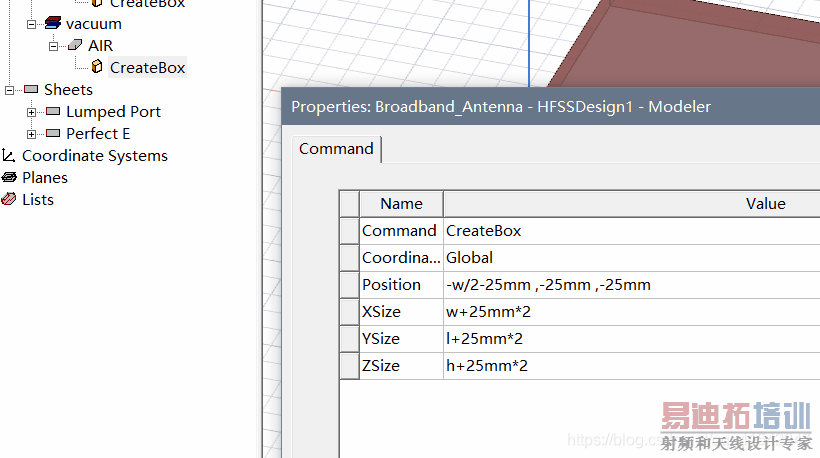Collapse the AIR object node

tap(53, 47)
